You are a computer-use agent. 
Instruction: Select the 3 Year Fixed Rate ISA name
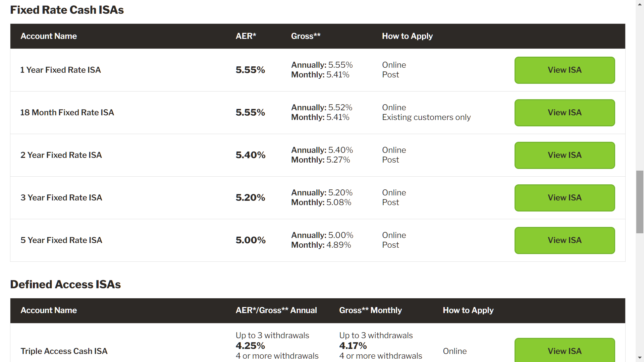pyautogui.click(x=61, y=197)
